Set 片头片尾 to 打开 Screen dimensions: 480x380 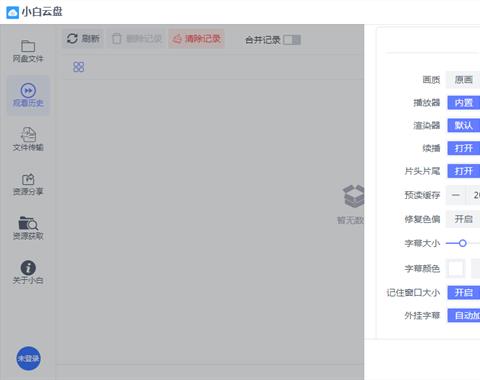click(464, 171)
